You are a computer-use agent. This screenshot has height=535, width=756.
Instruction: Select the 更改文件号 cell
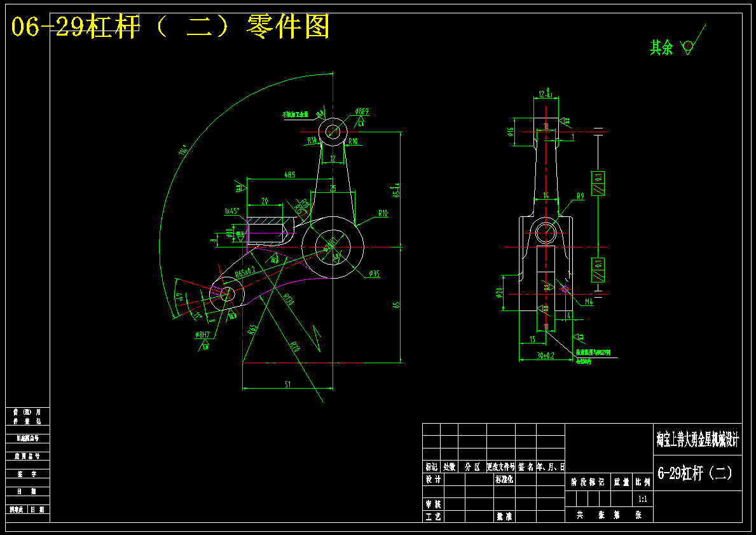(501, 467)
